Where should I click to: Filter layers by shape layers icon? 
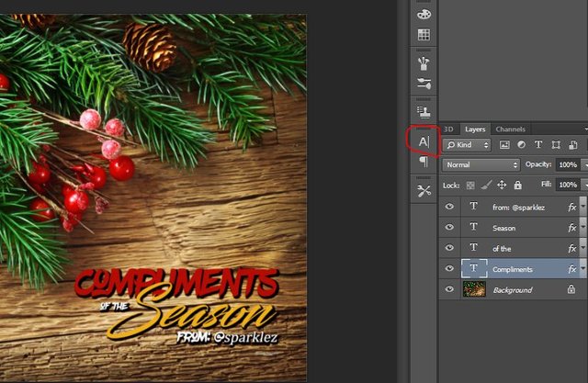click(x=556, y=144)
